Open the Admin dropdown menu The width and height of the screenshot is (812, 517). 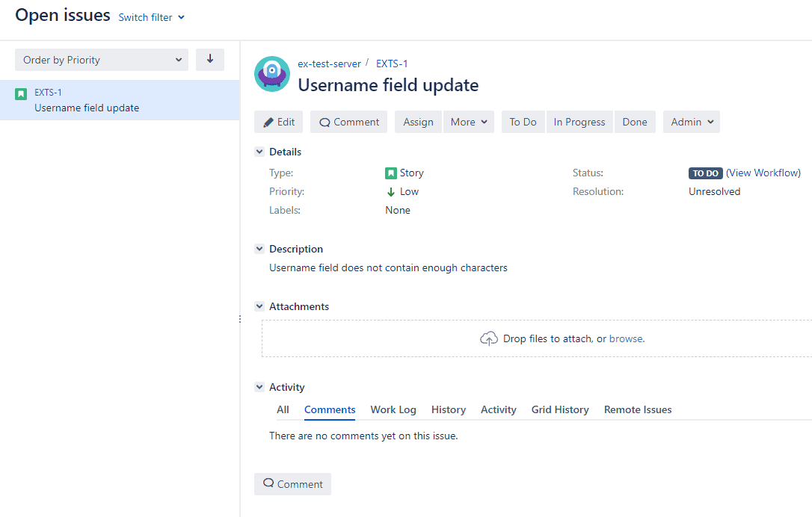pos(692,122)
